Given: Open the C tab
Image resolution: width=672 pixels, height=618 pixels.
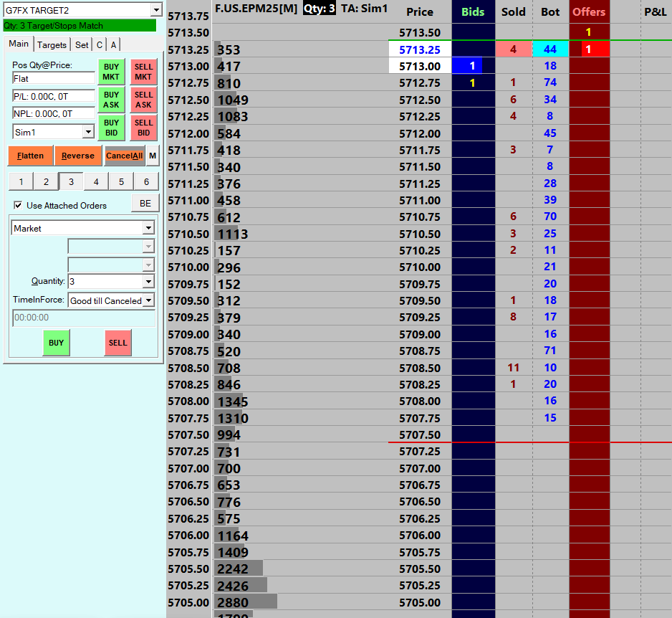Looking at the screenshot, I should [100, 44].
